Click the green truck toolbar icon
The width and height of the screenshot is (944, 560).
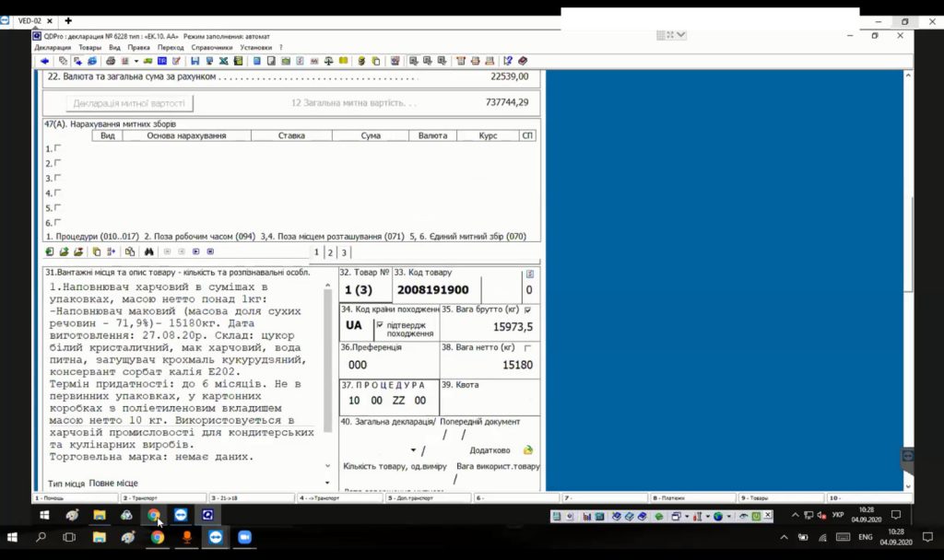click(147, 61)
